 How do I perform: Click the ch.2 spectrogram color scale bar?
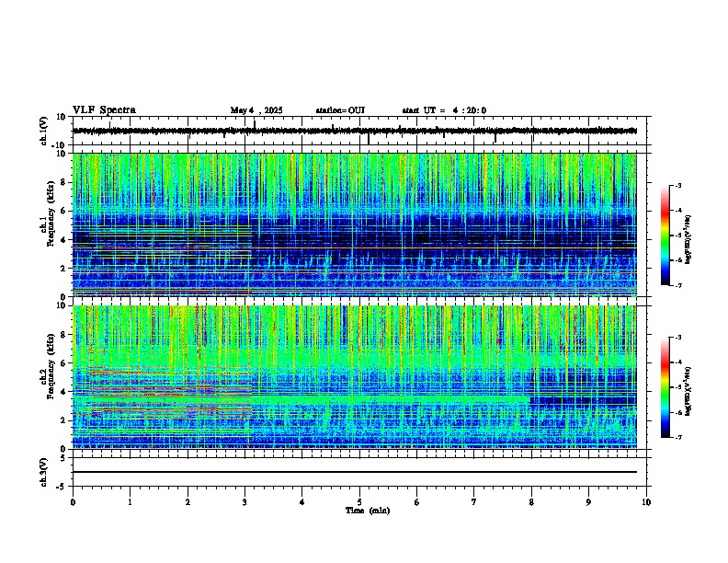665,387
